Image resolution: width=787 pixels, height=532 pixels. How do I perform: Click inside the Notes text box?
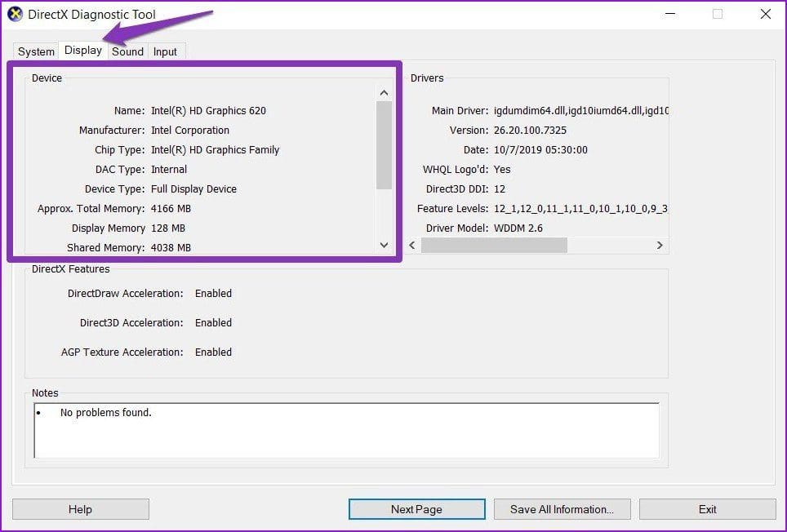point(346,430)
